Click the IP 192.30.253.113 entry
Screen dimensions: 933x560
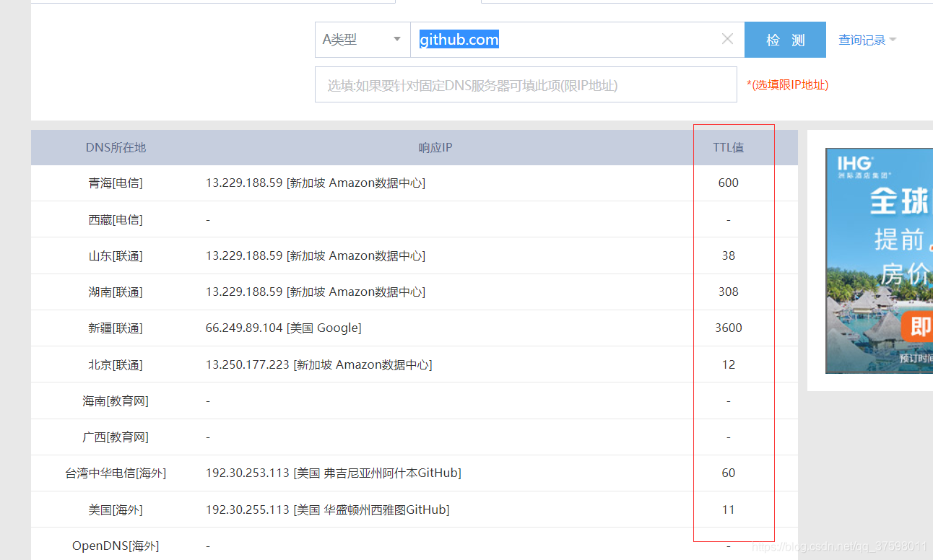[333, 473]
